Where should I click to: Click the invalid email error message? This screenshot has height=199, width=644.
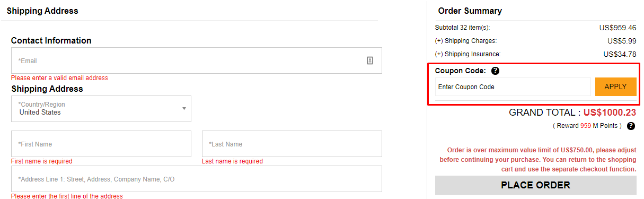[x=59, y=78]
